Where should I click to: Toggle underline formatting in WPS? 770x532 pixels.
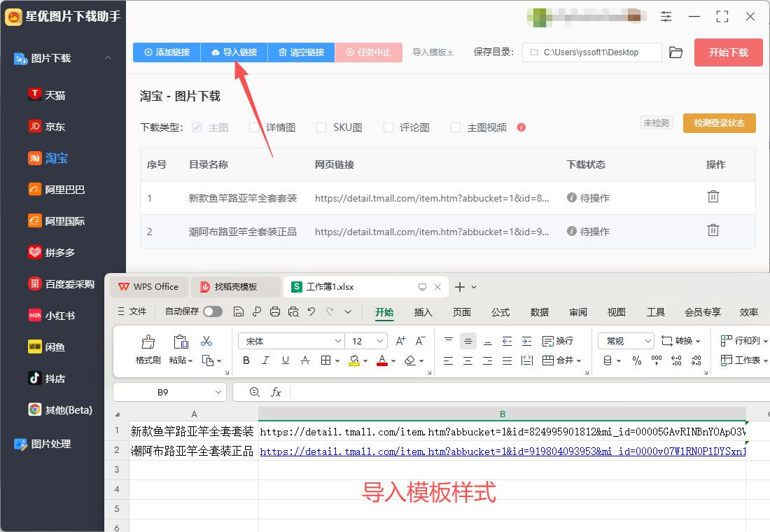[x=286, y=360]
